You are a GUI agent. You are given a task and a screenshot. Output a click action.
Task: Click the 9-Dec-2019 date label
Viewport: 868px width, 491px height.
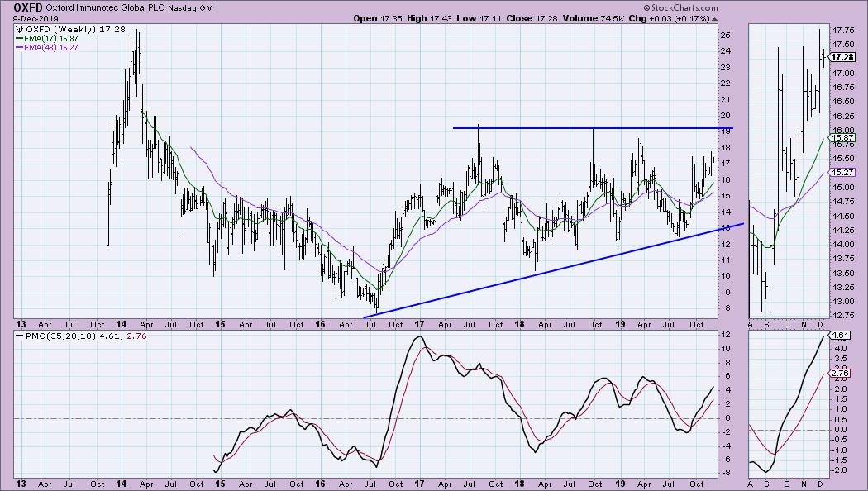pyautogui.click(x=36, y=18)
